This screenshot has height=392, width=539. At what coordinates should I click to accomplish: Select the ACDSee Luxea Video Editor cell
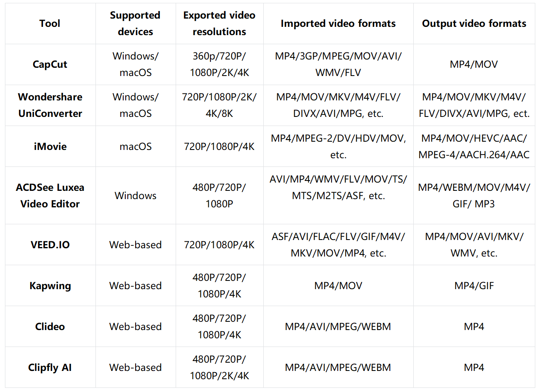pyautogui.click(x=50, y=196)
